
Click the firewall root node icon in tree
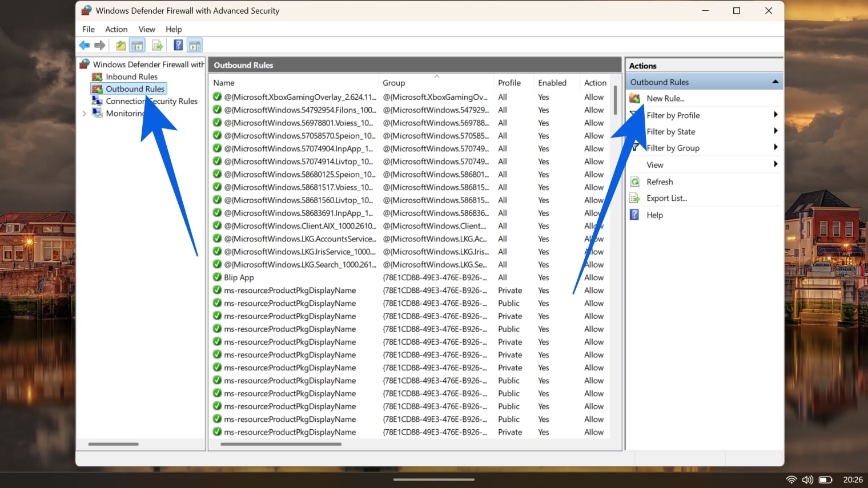click(x=85, y=64)
